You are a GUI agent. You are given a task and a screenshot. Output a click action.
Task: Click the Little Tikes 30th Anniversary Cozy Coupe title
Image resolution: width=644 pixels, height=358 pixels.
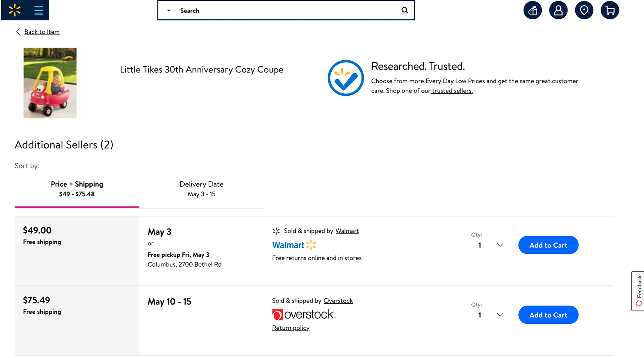[202, 70]
